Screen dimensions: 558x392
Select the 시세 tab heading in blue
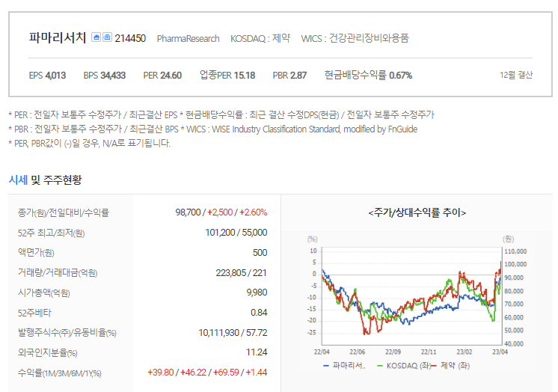(18, 180)
